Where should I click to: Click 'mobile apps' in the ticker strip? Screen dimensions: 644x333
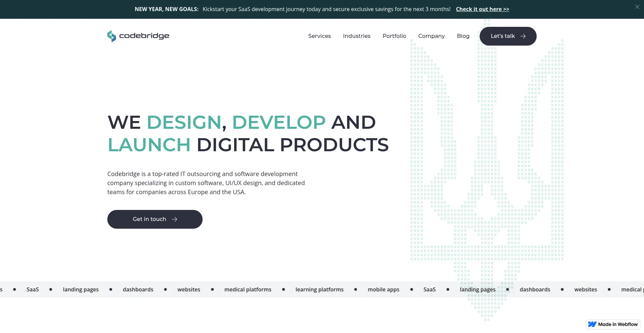click(x=383, y=289)
